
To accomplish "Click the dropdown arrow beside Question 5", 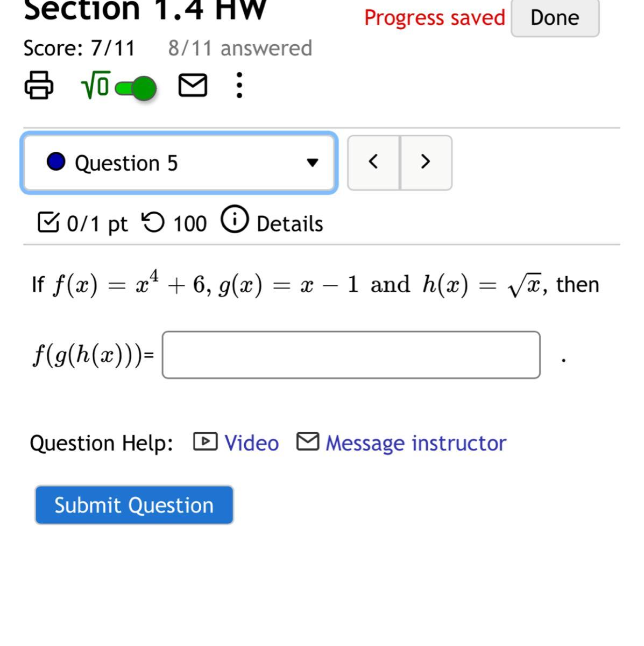I will pos(312,163).
